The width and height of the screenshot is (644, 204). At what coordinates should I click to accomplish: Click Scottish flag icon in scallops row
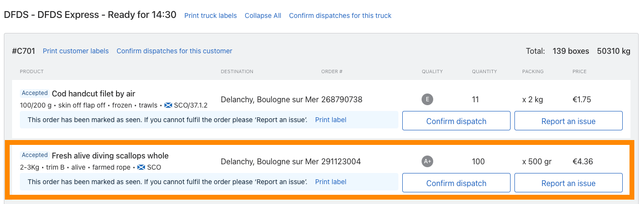141,167
